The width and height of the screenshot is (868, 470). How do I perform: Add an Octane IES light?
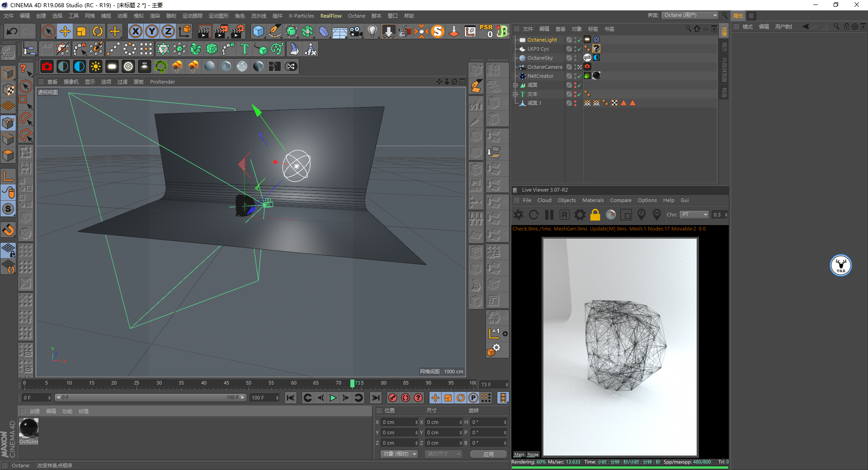coord(145,66)
